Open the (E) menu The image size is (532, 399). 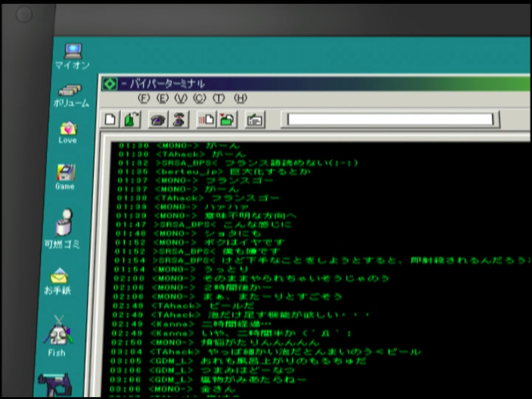(x=162, y=98)
